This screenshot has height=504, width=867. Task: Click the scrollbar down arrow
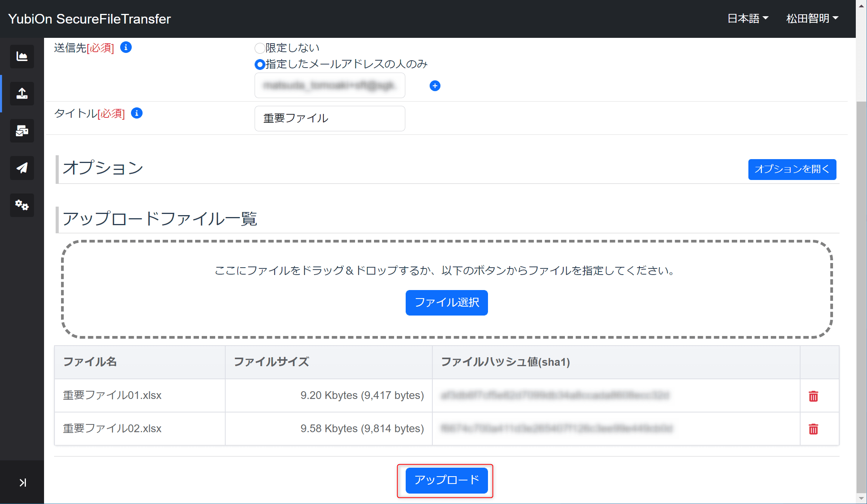click(861, 498)
